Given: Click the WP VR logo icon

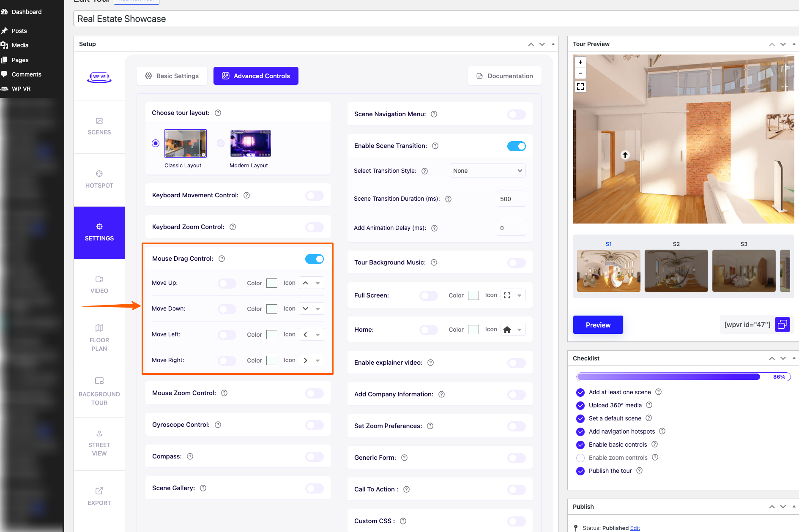Looking at the screenshot, I should tap(99, 77).
